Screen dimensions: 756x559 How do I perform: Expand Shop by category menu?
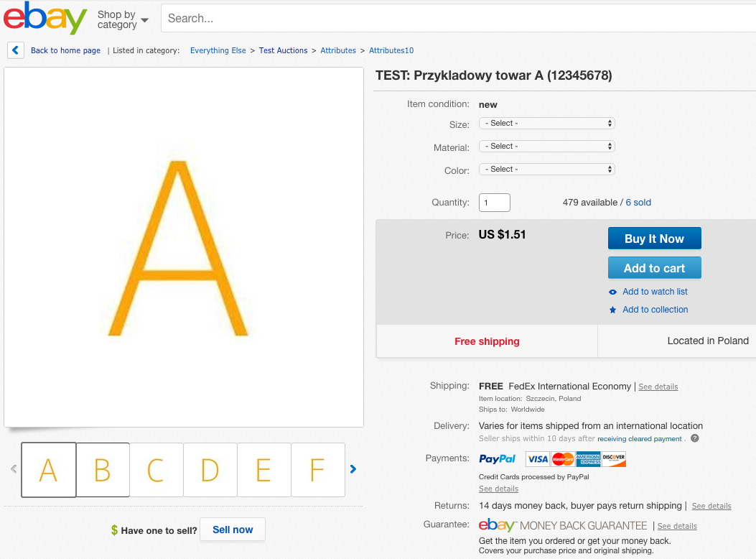click(123, 20)
